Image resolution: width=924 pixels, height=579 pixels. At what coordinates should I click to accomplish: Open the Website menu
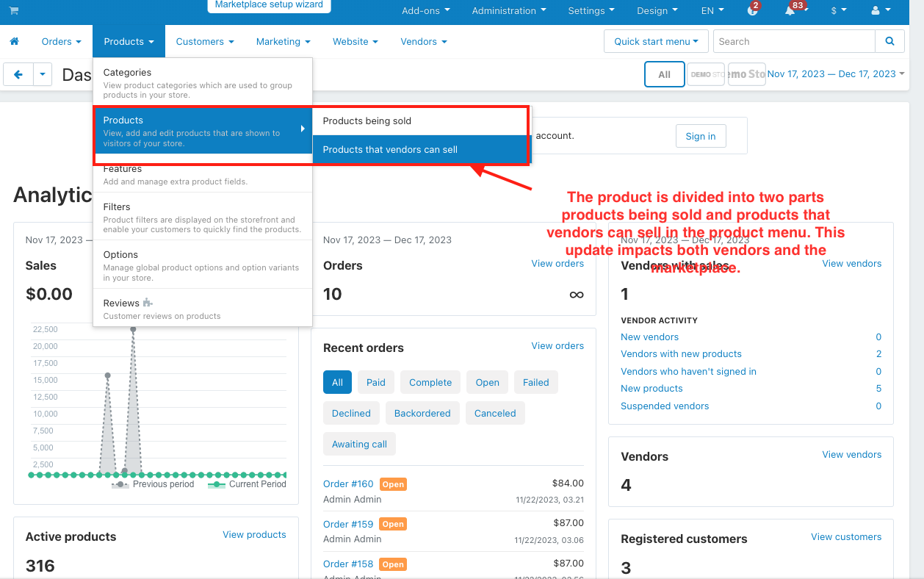click(x=355, y=41)
